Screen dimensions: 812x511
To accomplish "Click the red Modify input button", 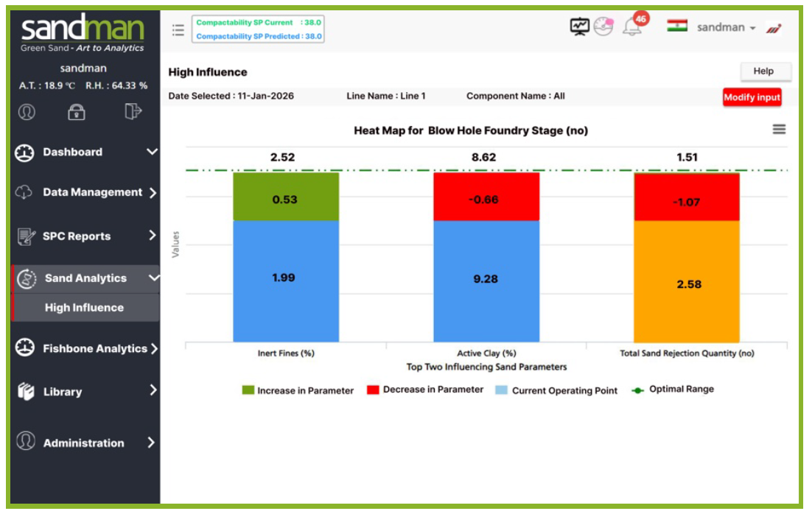I will 752,97.
